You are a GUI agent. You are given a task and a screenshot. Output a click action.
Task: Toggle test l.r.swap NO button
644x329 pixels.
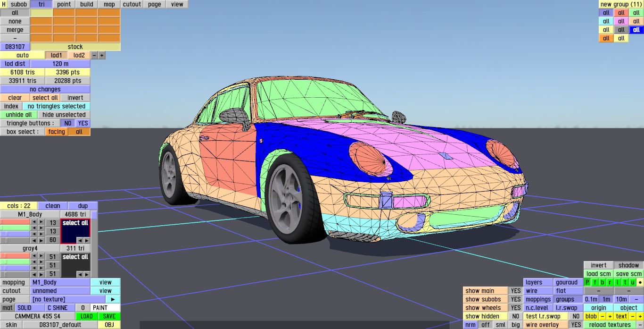coord(576,316)
